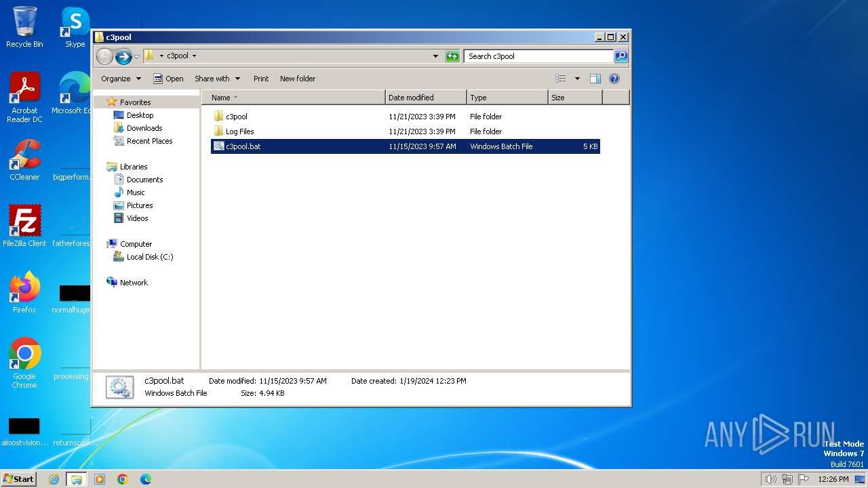This screenshot has width=868, height=488.
Task: Open the Organize menu
Action: tap(121, 79)
